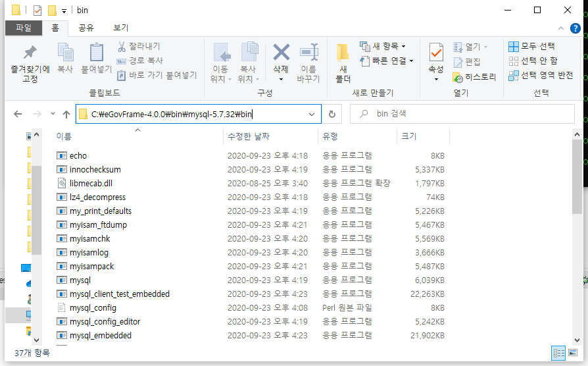Click the Copy To (복사 위치) icon

point(249,52)
